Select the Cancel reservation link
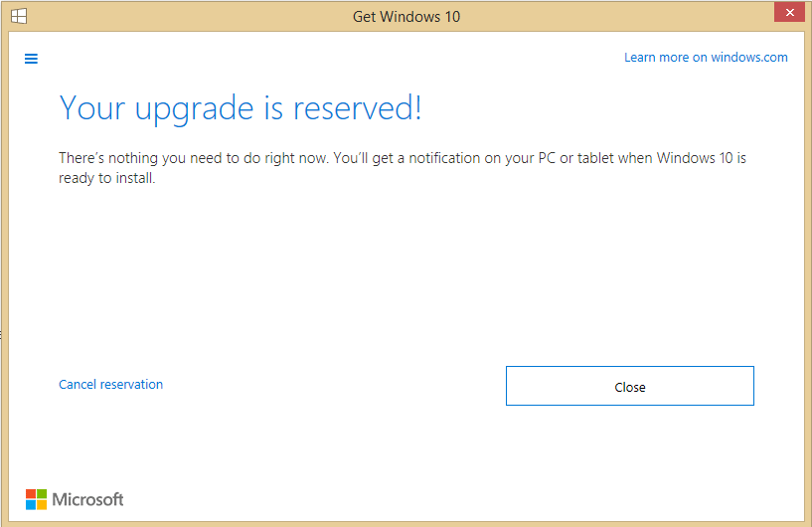Image resolution: width=812 pixels, height=527 pixels. click(111, 384)
